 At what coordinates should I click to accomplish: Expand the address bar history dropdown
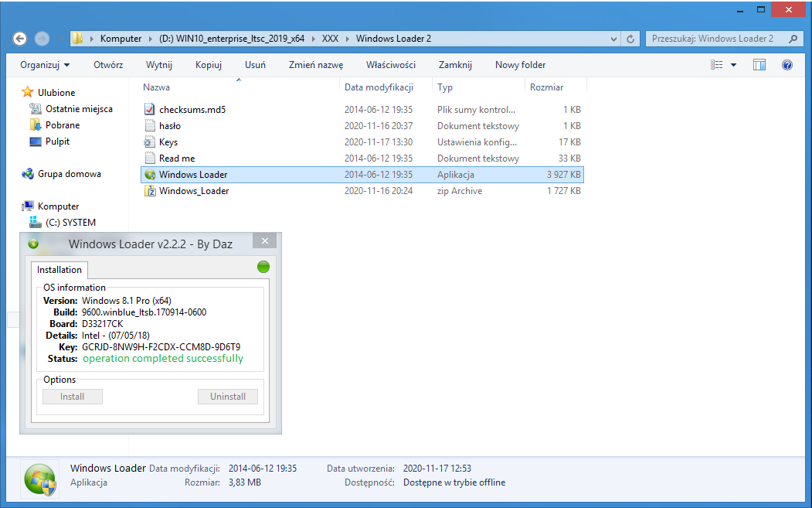coord(613,39)
